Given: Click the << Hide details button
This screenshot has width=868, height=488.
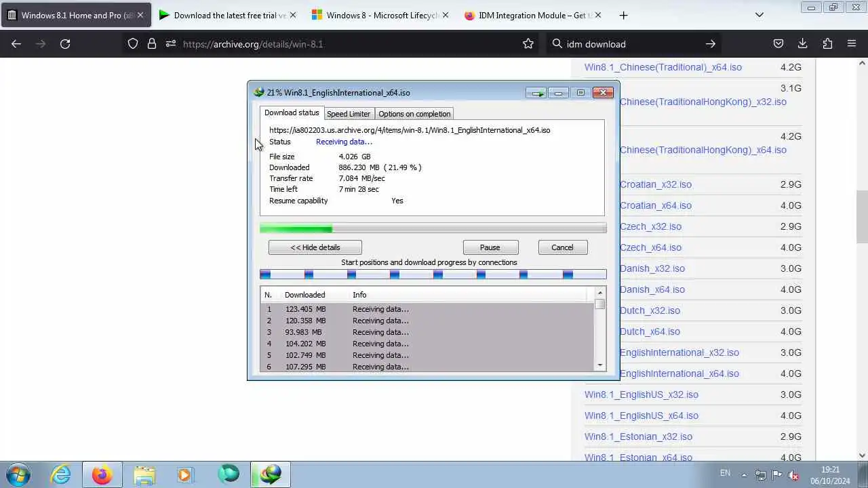Looking at the screenshot, I should tap(315, 247).
